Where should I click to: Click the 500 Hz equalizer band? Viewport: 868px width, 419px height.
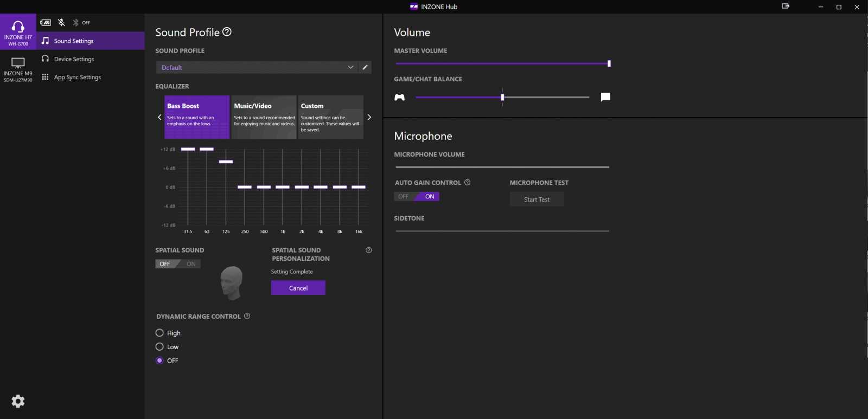[x=264, y=187]
